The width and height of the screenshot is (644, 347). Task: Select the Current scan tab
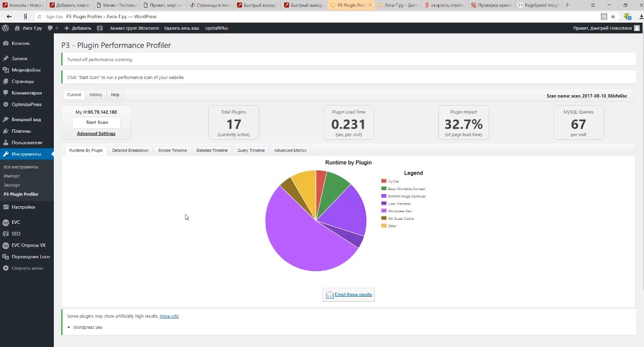pos(74,95)
